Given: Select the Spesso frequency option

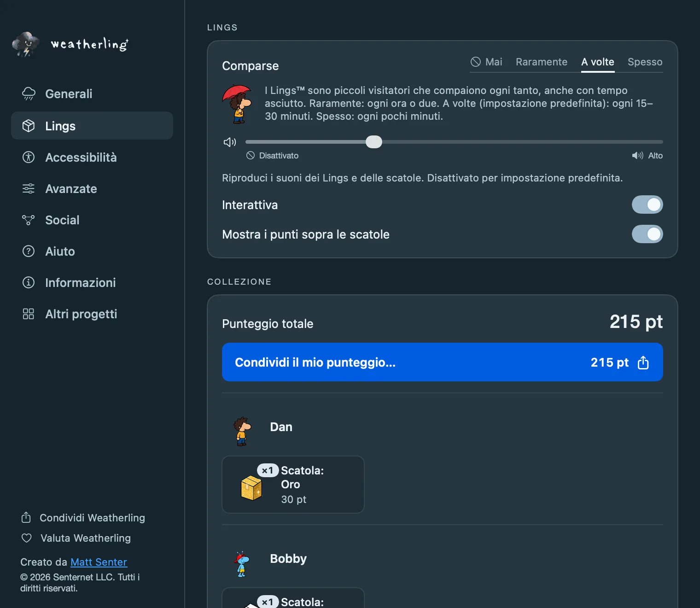Looking at the screenshot, I should pyautogui.click(x=645, y=62).
